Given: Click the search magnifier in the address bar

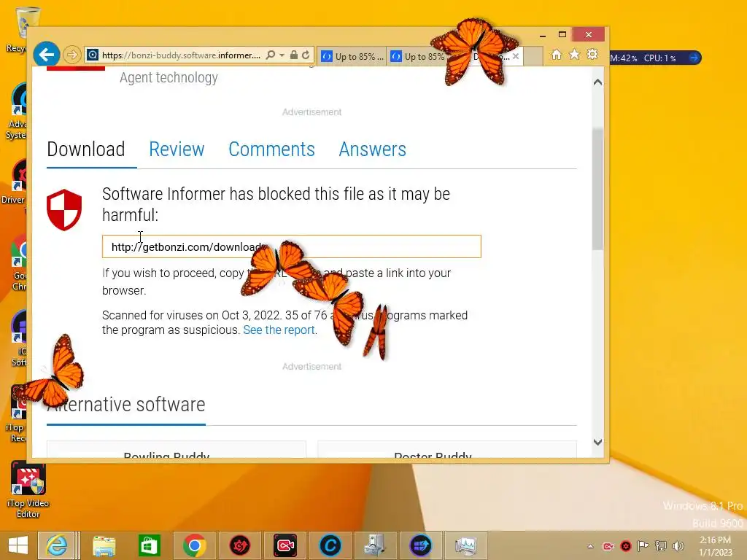Looking at the screenshot, I should [270, 55].
